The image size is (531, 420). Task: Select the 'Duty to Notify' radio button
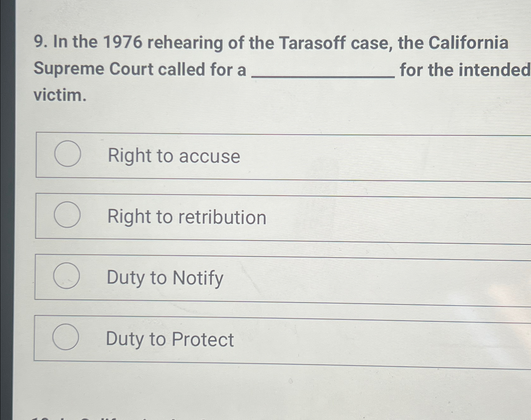(67, 275)
